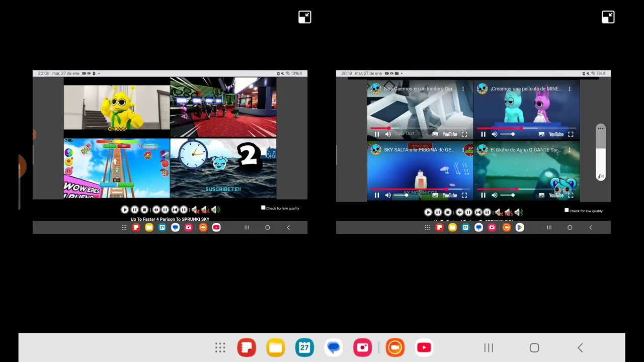Open the yellow My Files app on main taskbar

pyautogui.click(x=276, y=347)
